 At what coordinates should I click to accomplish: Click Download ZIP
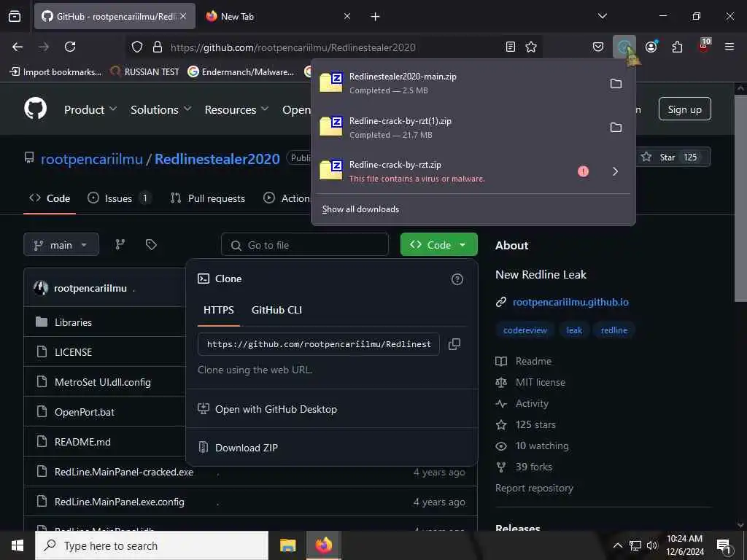(247, 448)
